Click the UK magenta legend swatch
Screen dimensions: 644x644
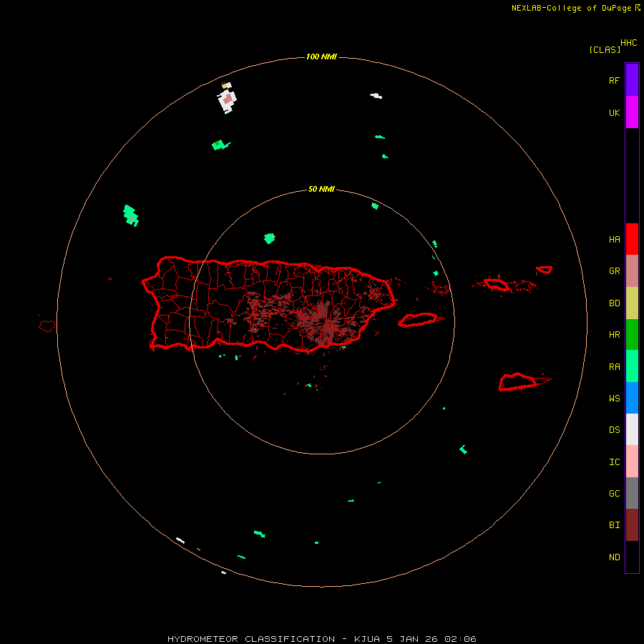632,112
